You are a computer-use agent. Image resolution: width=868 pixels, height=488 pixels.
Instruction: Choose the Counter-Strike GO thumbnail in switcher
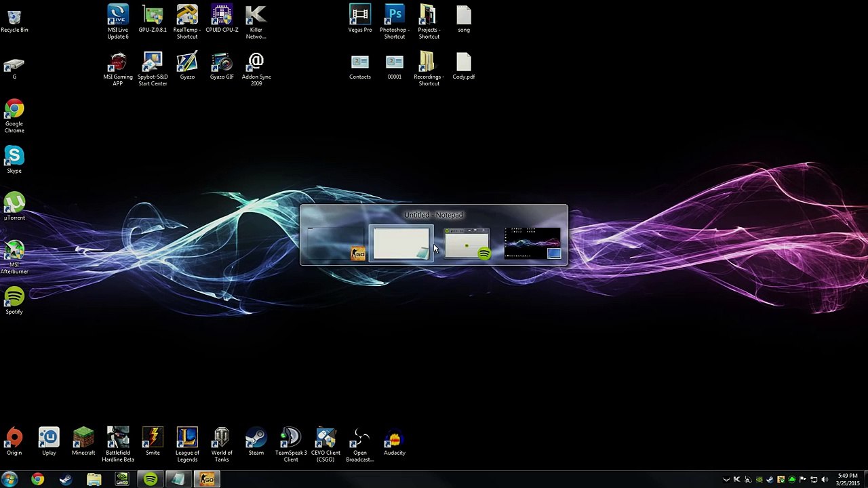point(335,243)
